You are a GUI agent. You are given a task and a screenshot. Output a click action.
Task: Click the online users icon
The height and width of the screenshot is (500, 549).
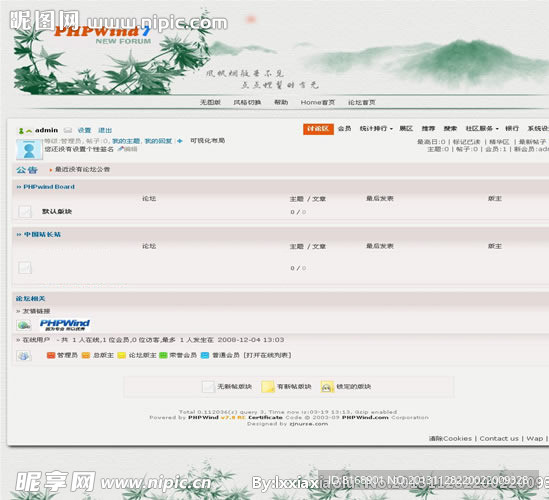24,356
